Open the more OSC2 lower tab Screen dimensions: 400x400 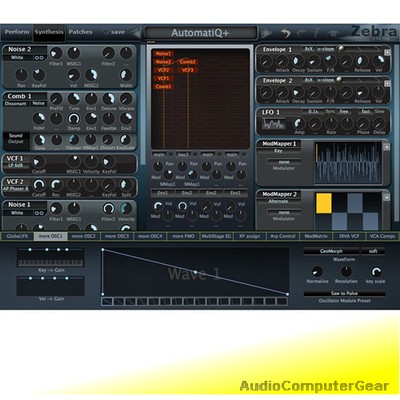pyautogui.click(x=84, y=236)
